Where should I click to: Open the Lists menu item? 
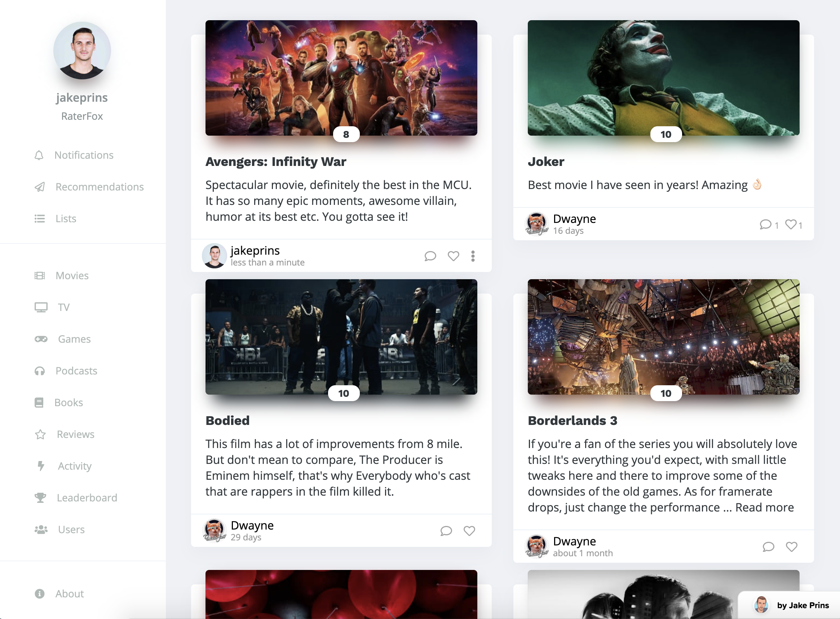click(66, 219)
